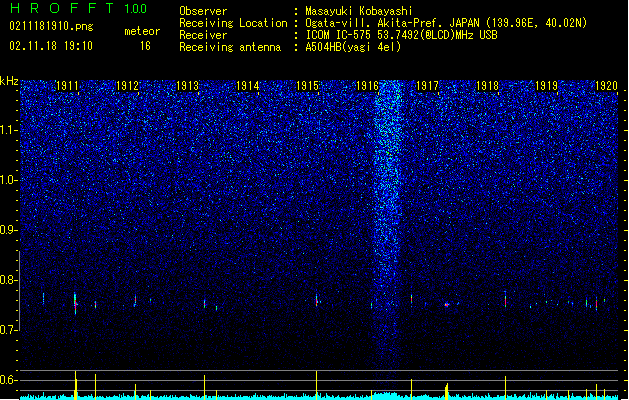The image size is (629, 400).
Task: Select the A504HB(yagi 4el) antenna text
Action: (x=353, y=47)
